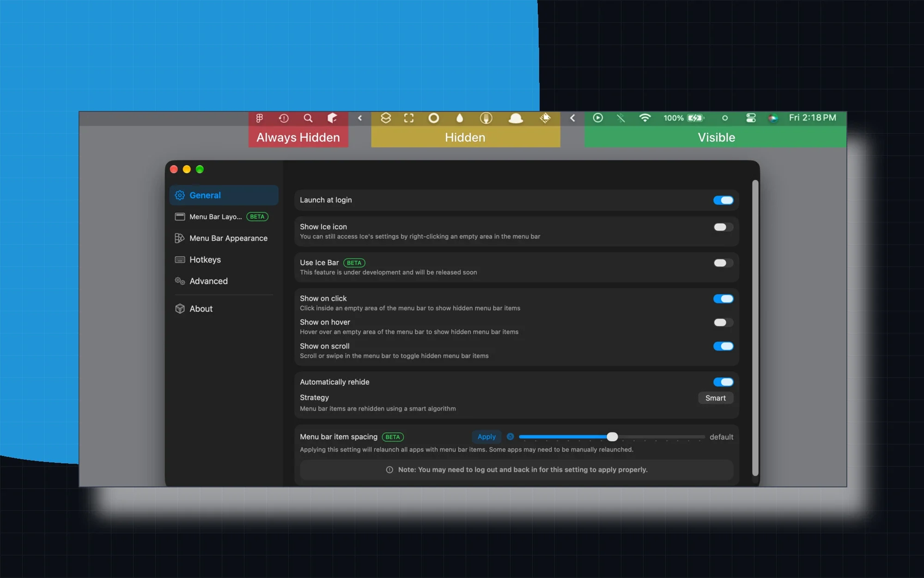Click the stacked layers menu bar icon
The width and height of the screenshot is (924, 578).
click(x=386, y=118)
